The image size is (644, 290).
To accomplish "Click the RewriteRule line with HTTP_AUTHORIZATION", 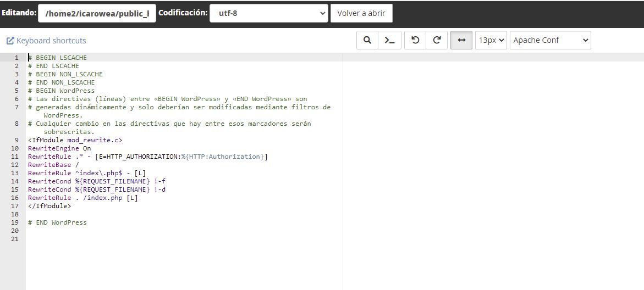I will pyautogui.click(x=148, y=157).
